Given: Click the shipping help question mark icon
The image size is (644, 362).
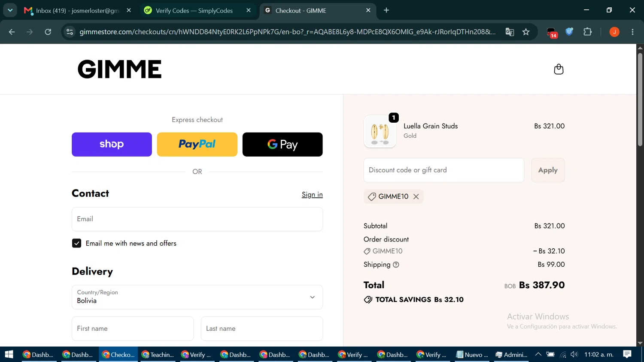Looking at the screenshot, I should (396, 265).
